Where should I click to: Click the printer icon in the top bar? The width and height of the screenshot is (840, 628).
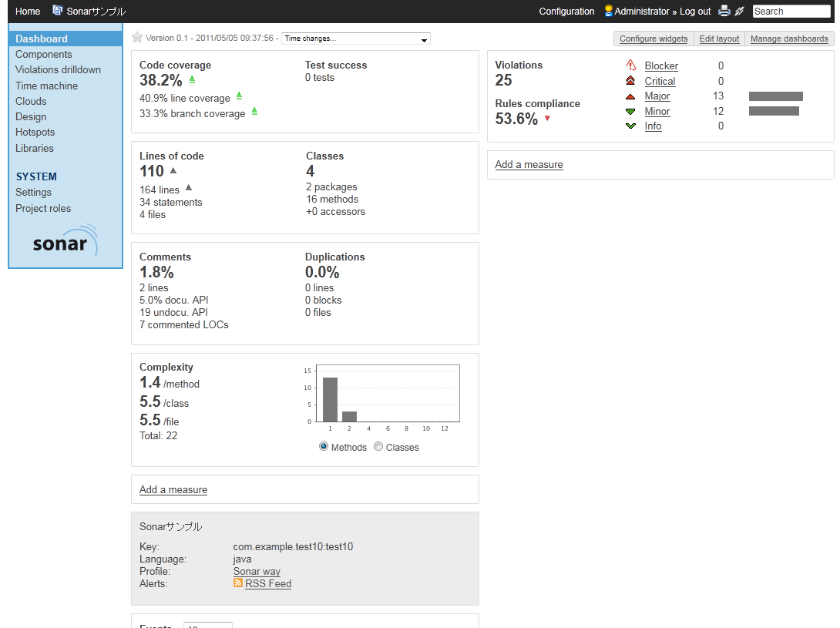click(724, 11)
